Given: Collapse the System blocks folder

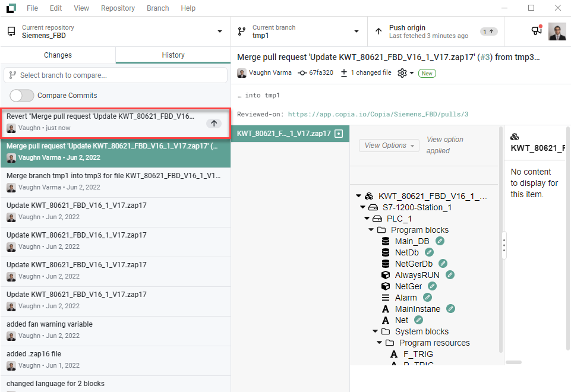Looking at the screenshot, I should [x=376, y=331].
